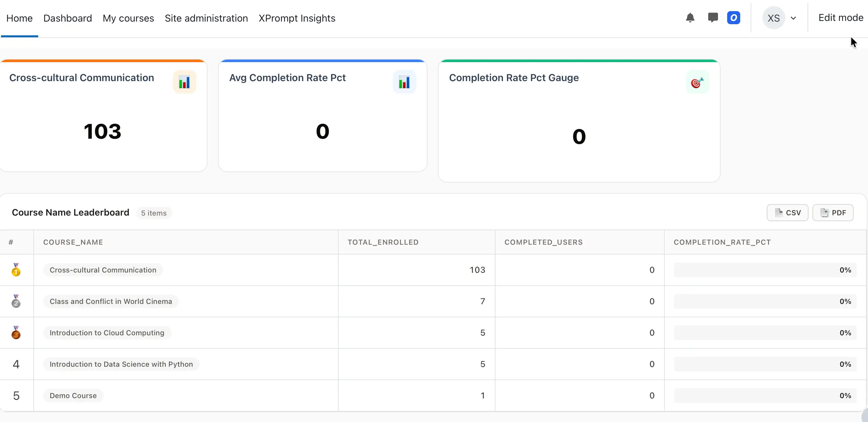Click the gold medal rank 1 icon

click(16, 270)
